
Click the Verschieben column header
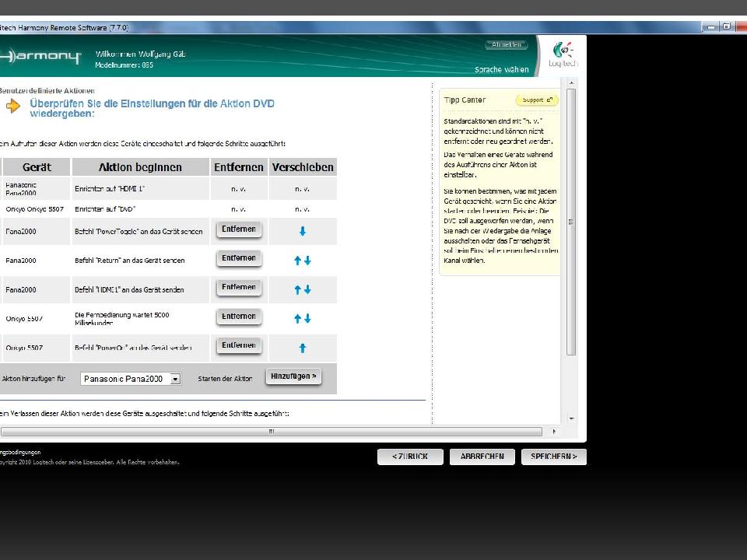pos(303,167)
